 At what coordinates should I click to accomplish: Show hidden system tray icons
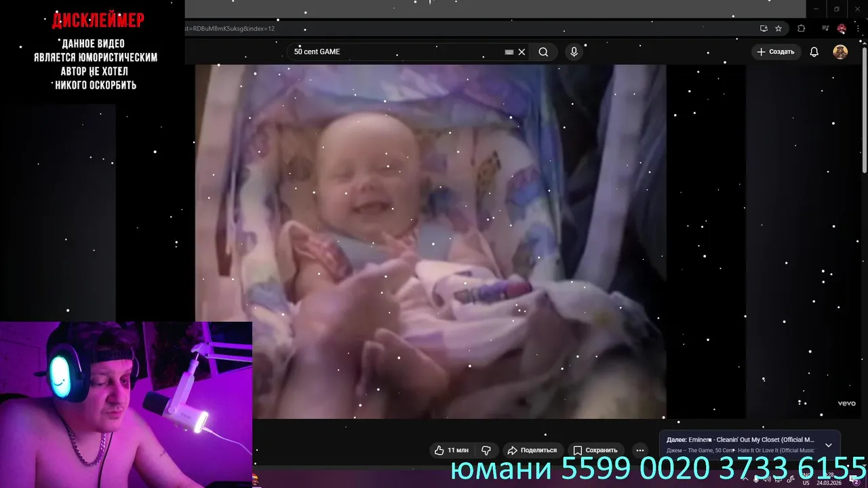(x=744, y=479)
